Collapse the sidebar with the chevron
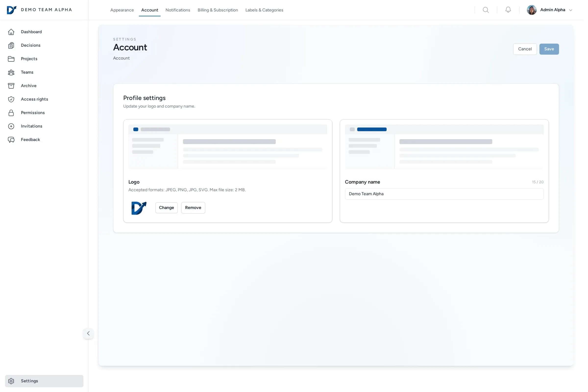 88,333
